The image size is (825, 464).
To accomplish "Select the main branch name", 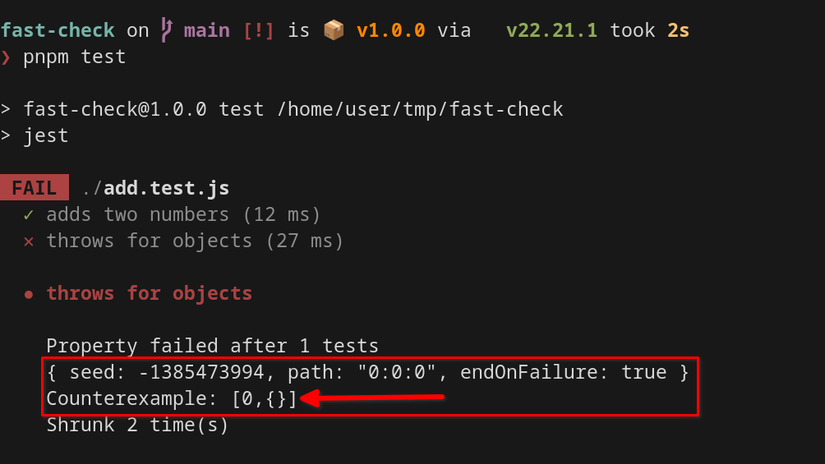I will coord(206,31).
